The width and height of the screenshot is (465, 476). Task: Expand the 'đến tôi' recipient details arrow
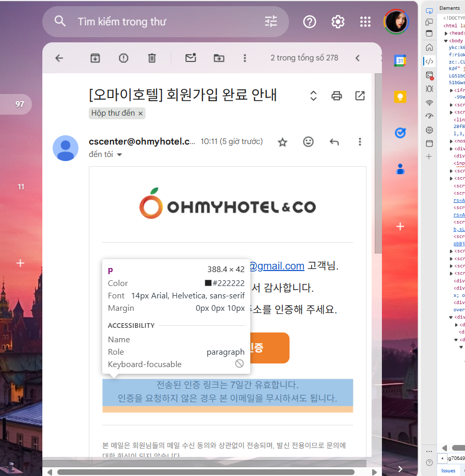(120, 155)
